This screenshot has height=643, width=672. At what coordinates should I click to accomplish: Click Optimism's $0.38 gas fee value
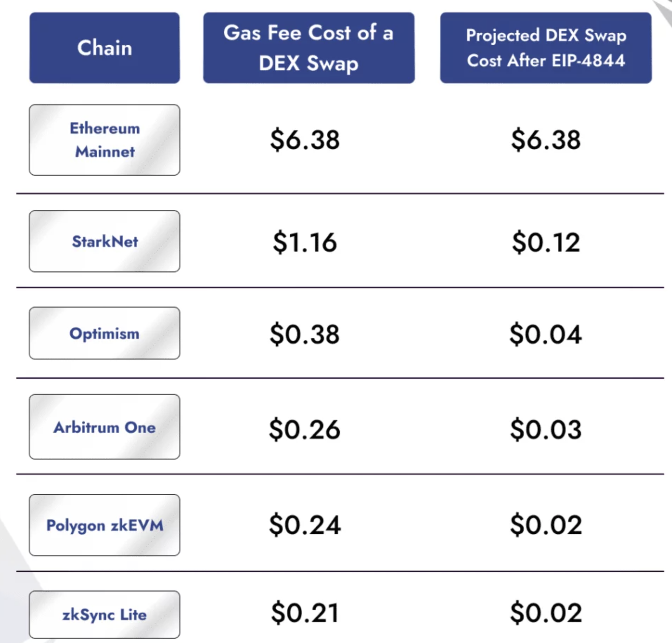click(305, 334)
